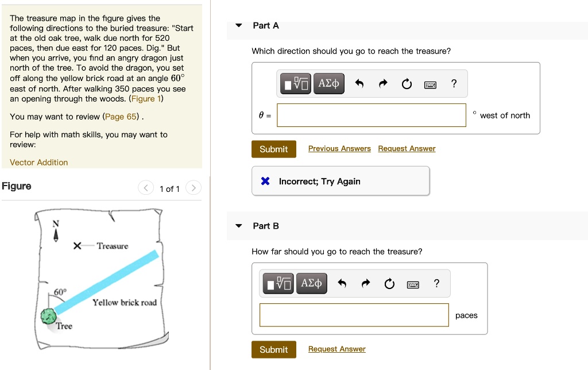588x370 pixels.
Task: Click the templates icon in Part A toolbar
Action: pyautogui.click(x=296, y=84)
